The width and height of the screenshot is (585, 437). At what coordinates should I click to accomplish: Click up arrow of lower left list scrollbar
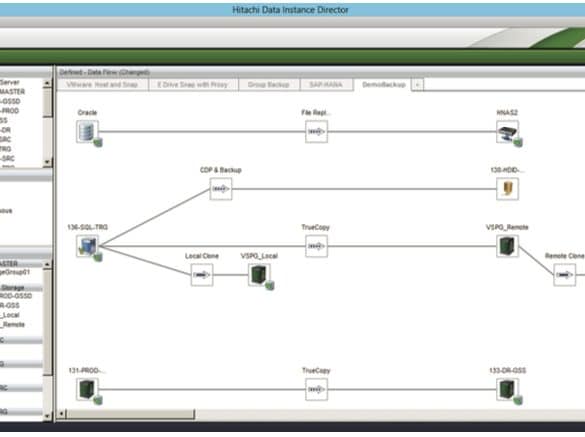[x=47, y=264]
